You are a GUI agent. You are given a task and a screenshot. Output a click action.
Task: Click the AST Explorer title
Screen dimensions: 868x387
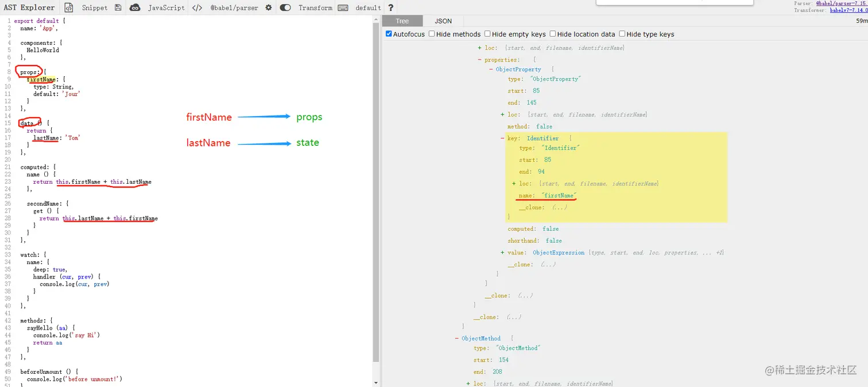click(29, 7)
